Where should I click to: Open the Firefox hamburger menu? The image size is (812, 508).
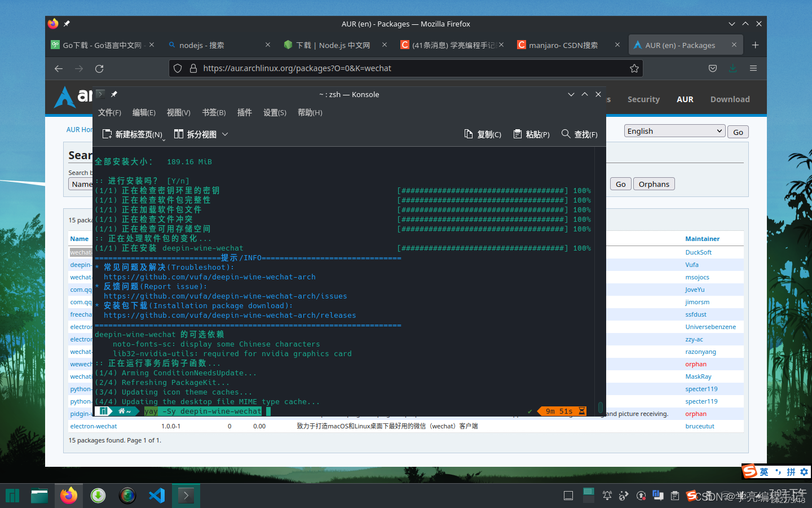pos(753,68)
